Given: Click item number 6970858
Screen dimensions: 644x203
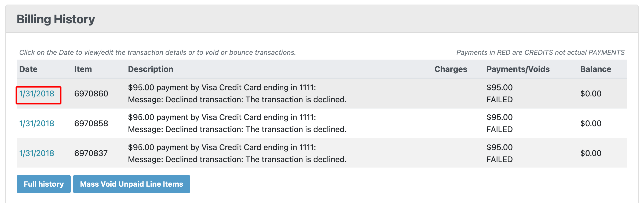Looking at the screenshot, I should point(91,124).
